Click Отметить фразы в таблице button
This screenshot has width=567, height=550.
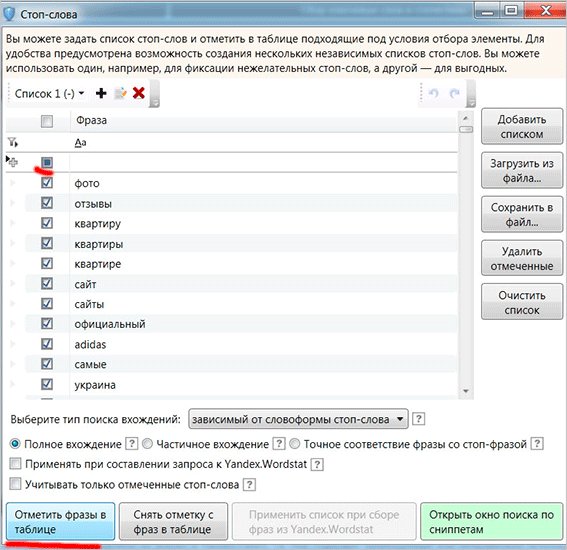[x=60, y=521]
